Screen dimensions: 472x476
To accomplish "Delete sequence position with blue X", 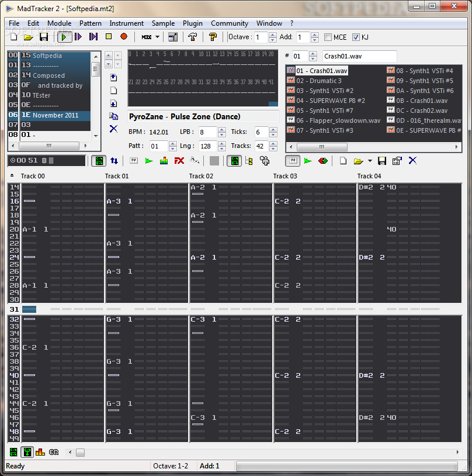I will pos(113,129).
